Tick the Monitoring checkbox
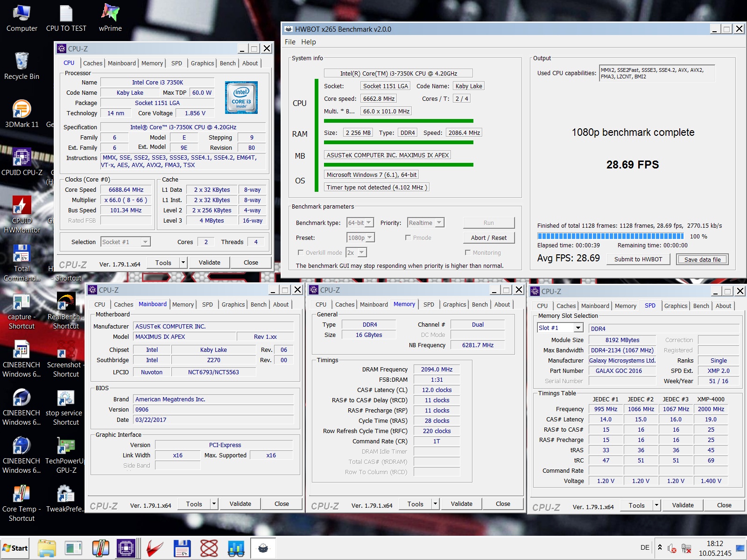 (468, 252)
